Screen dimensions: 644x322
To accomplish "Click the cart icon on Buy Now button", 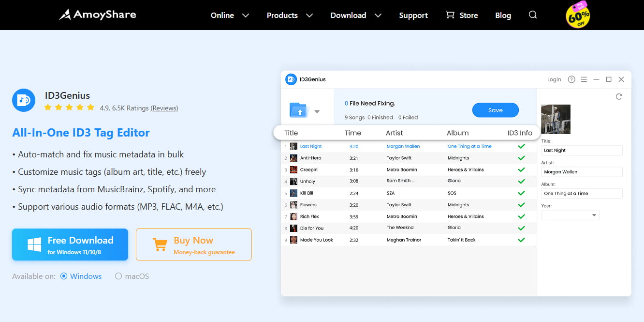I will coord(160,244).
